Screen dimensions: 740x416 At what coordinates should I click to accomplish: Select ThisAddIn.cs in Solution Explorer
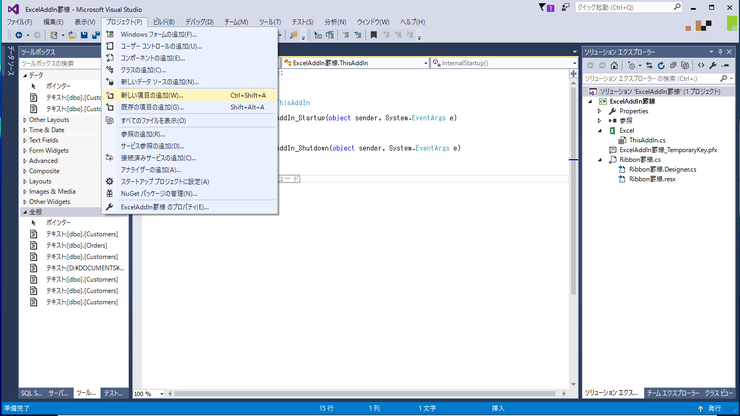(647, 140)
